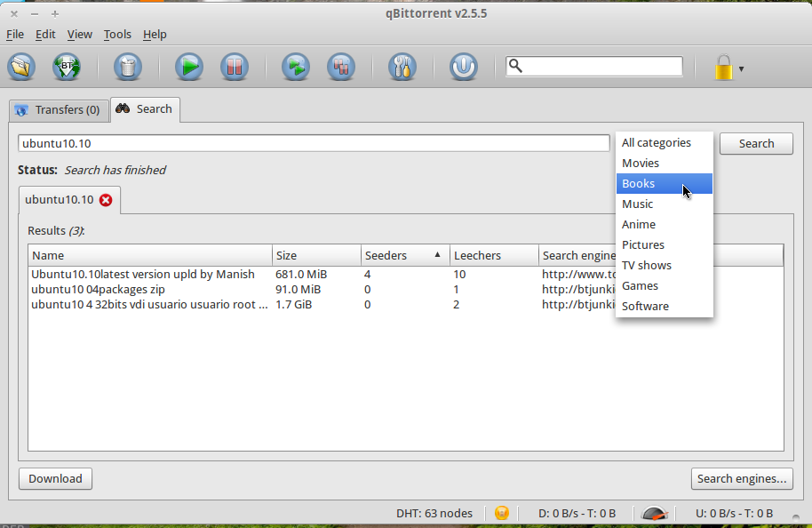Screen dimensions: 812x528
Task: Switch to the Transfers (0) tab
Action: point(59,110)
